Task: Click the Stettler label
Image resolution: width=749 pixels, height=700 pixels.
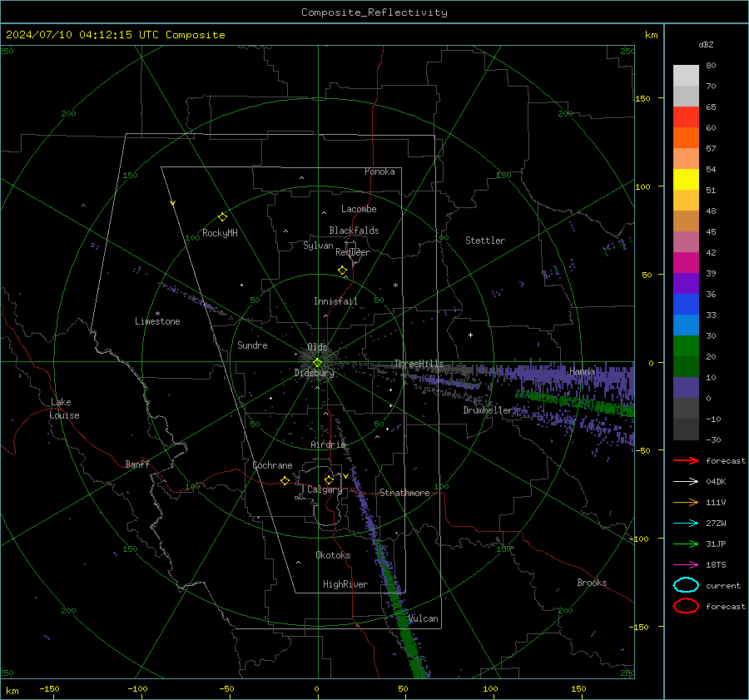Action: click(x=485, y=241)
